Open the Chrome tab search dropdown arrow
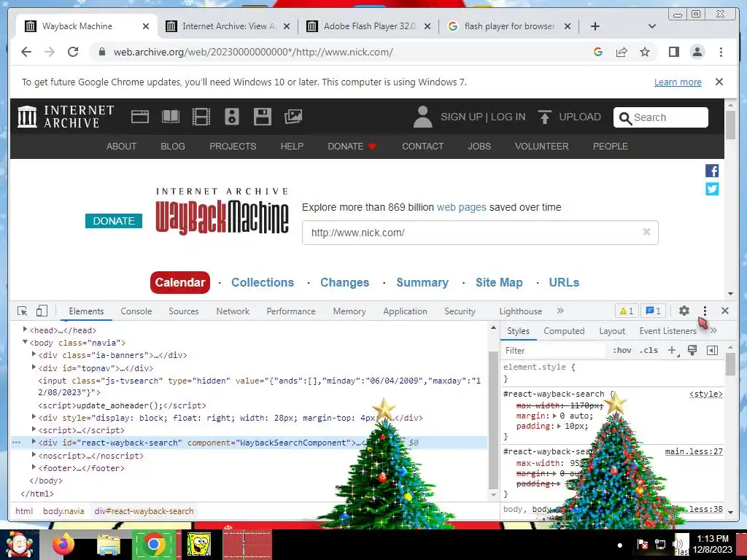747x560 pixels. pos(652,26)
